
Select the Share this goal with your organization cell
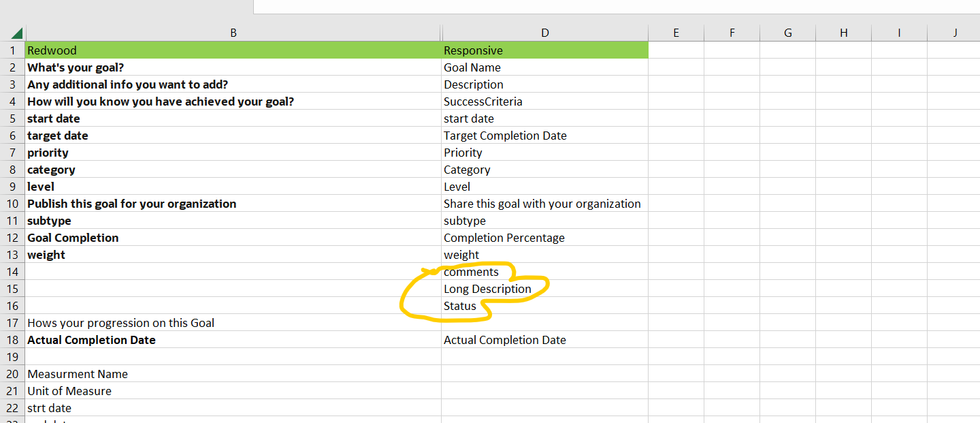pyautogui.click(x=542, y=203)
